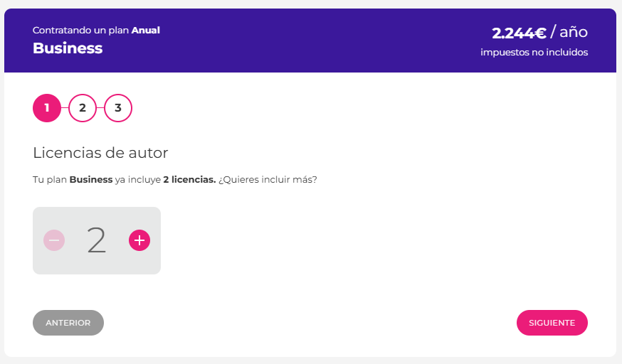Click the 2.244€ price in header

(519, 33)
